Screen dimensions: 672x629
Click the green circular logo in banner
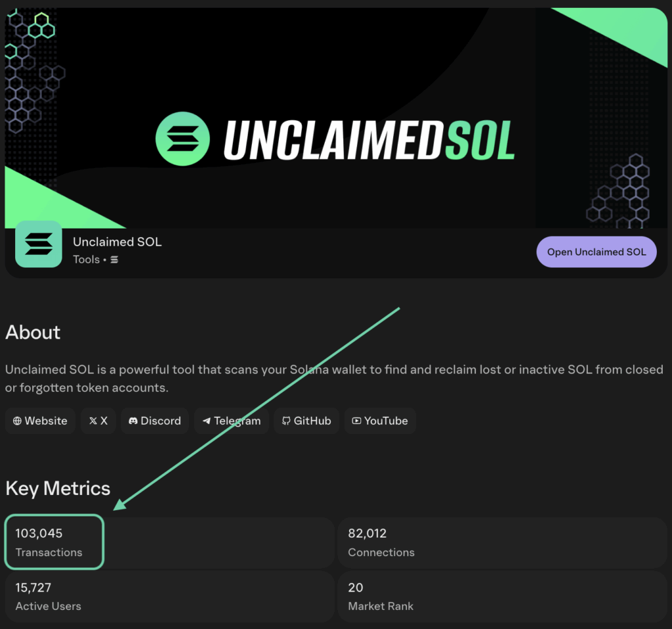(x=182, y=139)
